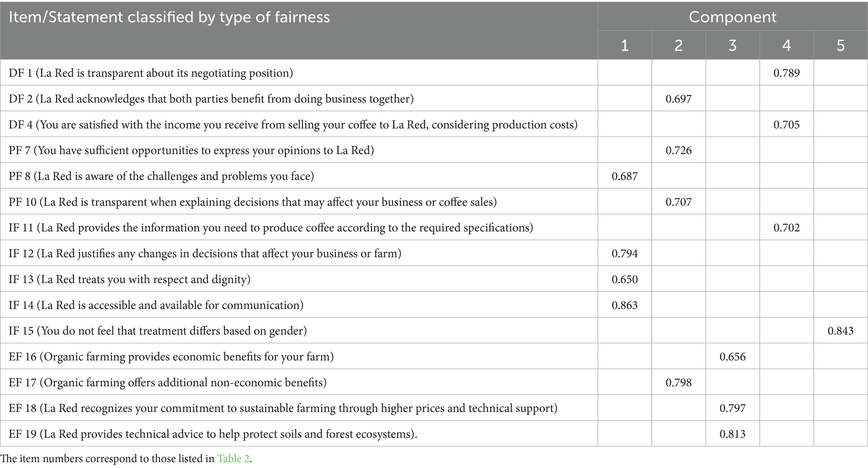Click the 0.813 value for EF 19
Image resolution: width=868 pixels, height=468 pixels.
coord(732,434)
